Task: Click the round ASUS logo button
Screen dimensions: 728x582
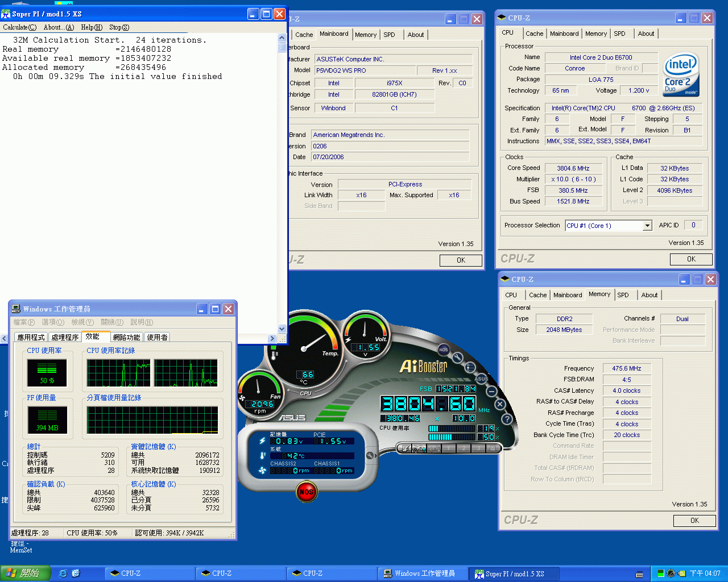Action: coord(481,378)
